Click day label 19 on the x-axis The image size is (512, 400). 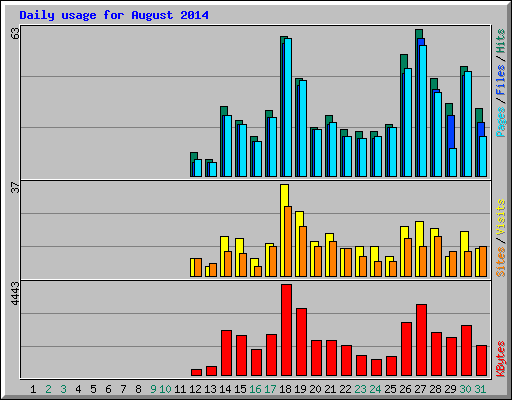pos(300,389)
